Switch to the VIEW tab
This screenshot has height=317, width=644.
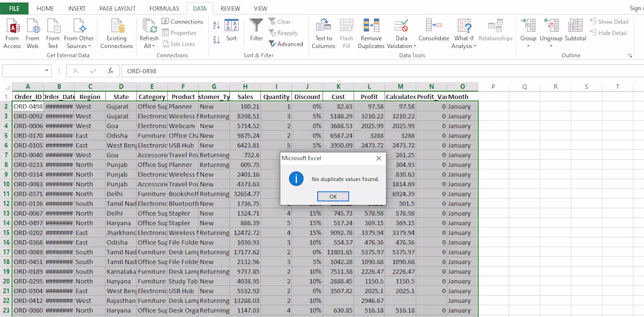261,8
